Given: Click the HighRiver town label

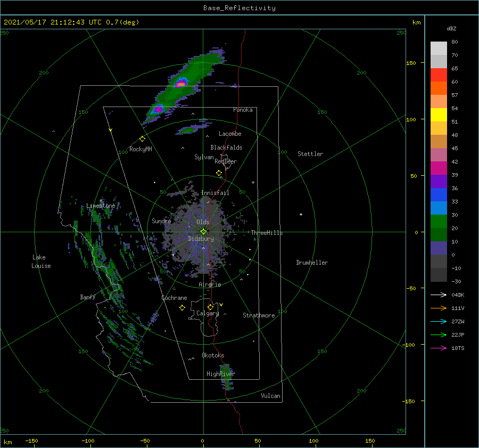Looking at the screenshot, I should pyautogui.click(x=220, y=374).
